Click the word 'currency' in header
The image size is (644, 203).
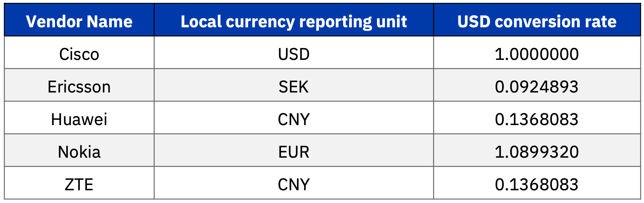260,22
